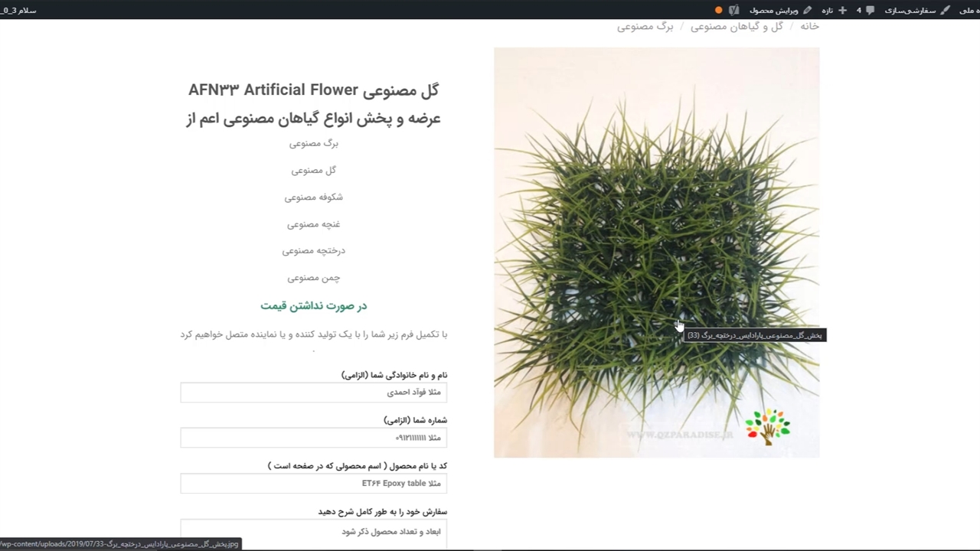The width and height of the screenshot is (980, 551).
Task: Click the plus icon for new content
Action: [x=842, y=10]
